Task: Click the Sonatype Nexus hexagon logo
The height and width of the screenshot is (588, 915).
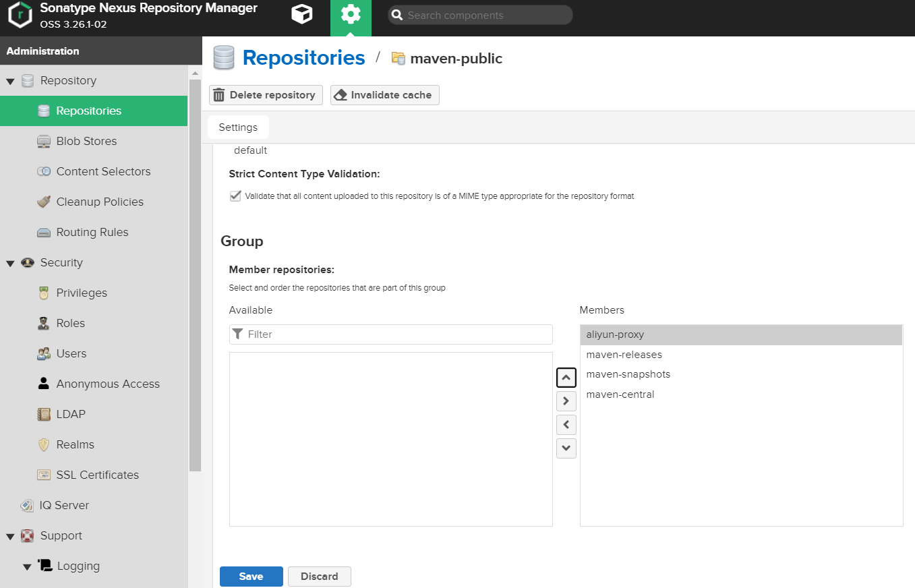Action: click(20, 15)
